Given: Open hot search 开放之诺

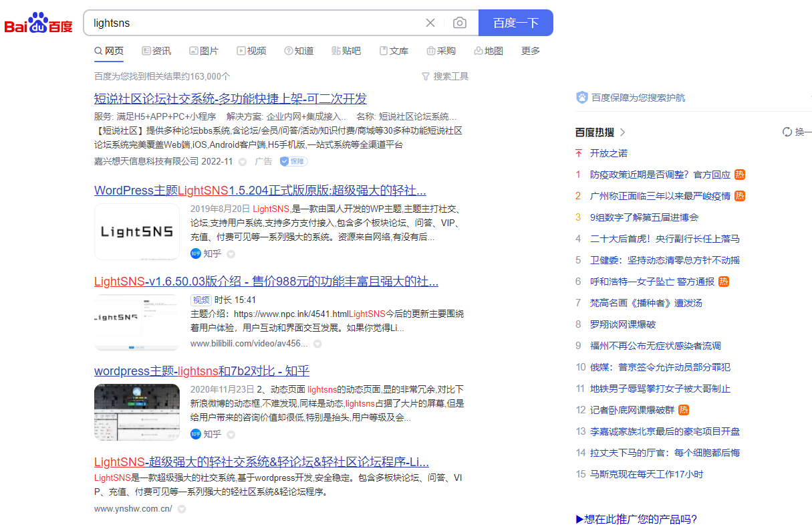Looking at the screenshot, I should pyautogui.click(x=608, y=153).
